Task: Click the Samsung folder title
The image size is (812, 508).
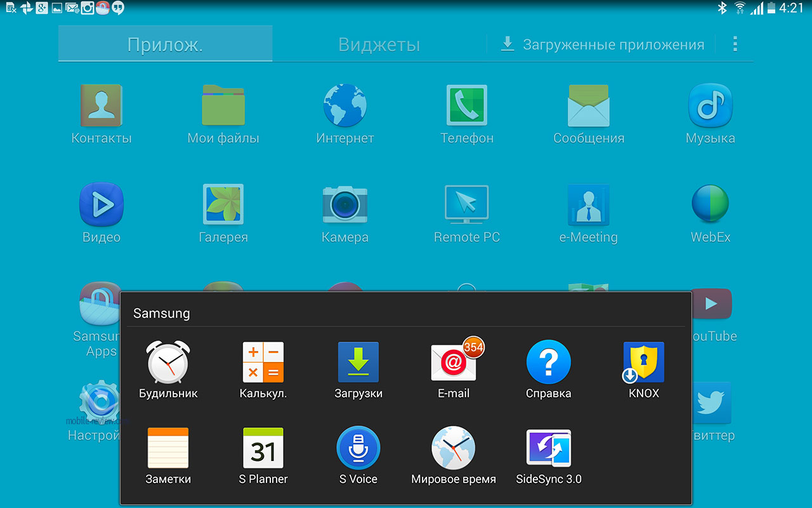Action: 161,313
